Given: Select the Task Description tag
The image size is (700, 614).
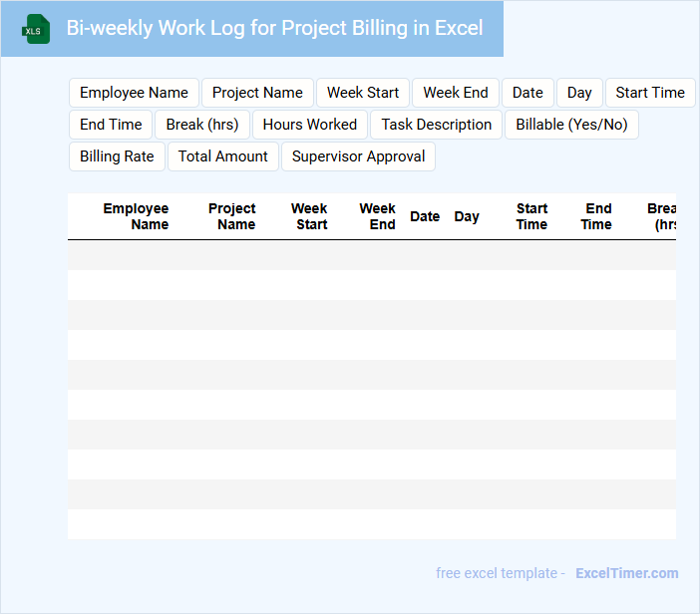Looking at the screenshot, I should tap(437, 125).
